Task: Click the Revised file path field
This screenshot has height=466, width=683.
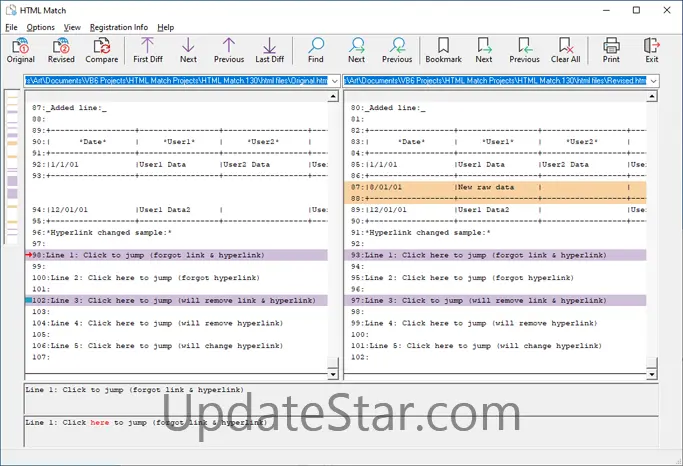Action: point(496,81)
